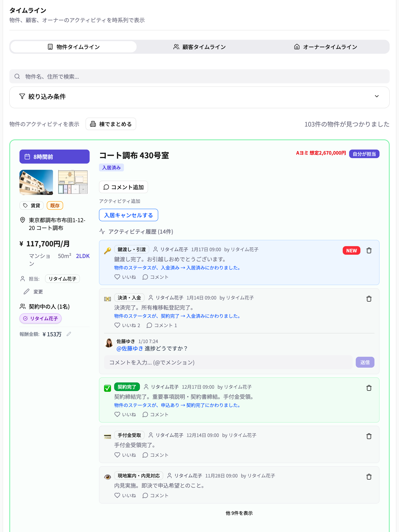Select the building icon on 棟でまとめる button
Image resolution: width=399 pixels, height=532 pixels.
tap(93, 124)
